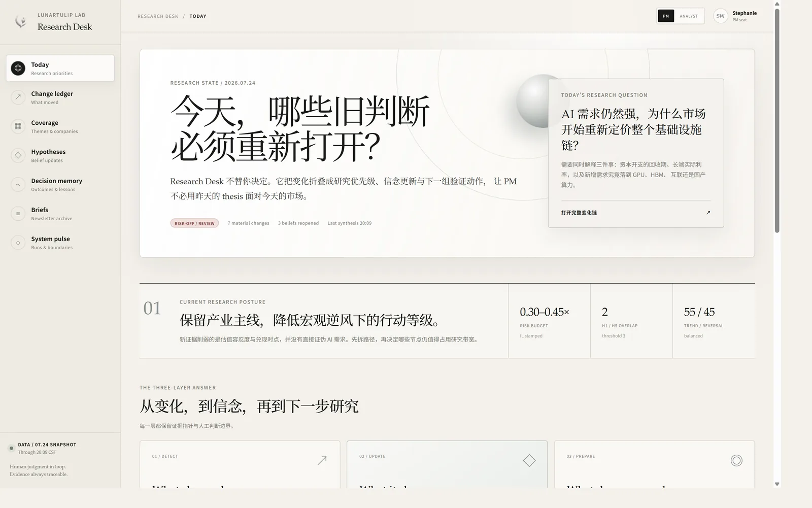Open Briefs newsletter archive

(60, 213)
